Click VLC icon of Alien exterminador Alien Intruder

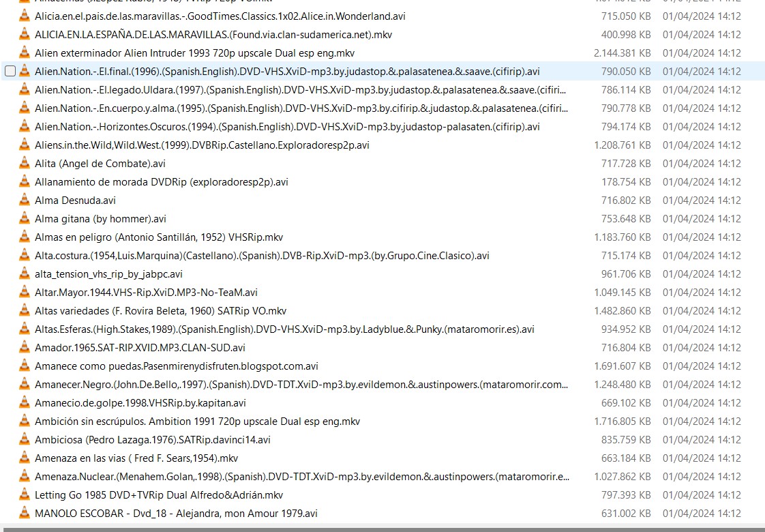(x=24, y=53)
